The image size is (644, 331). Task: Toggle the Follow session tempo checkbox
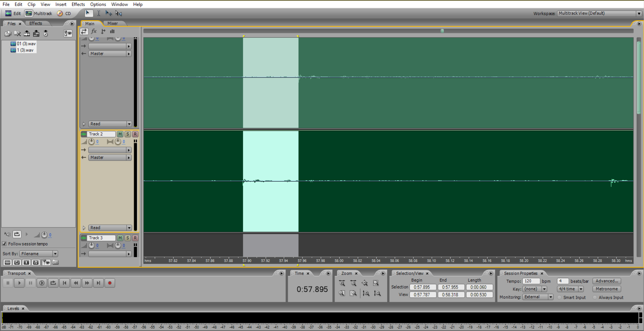[x=4, y=244]
